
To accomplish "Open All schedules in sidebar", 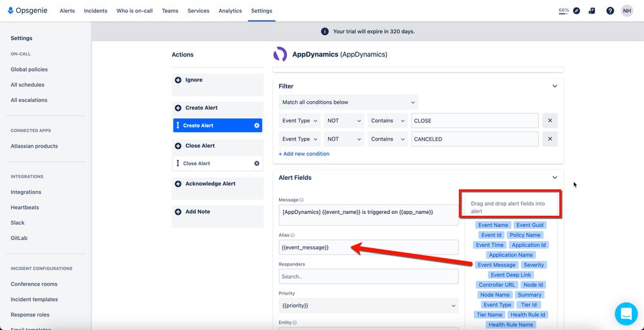I will click(28, 85).
